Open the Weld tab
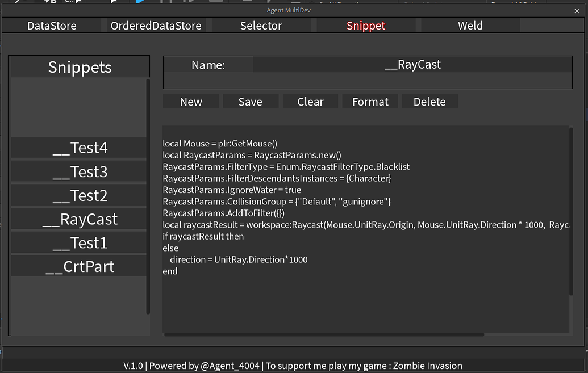Screen dimensions: 588x373 tap(470, 25)
